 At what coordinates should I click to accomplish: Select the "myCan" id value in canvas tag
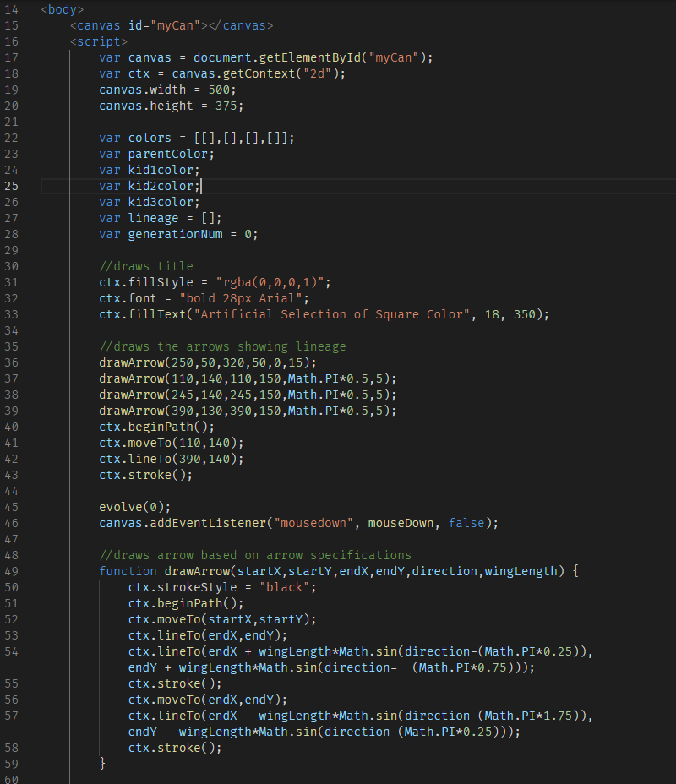point(176,25)
